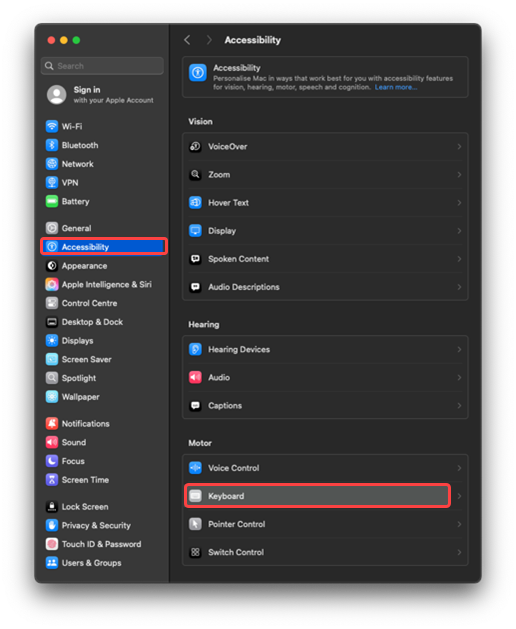Click the Users & Groups icon
The width and height of the screenshot is (516, 629).
click(52, 563)
